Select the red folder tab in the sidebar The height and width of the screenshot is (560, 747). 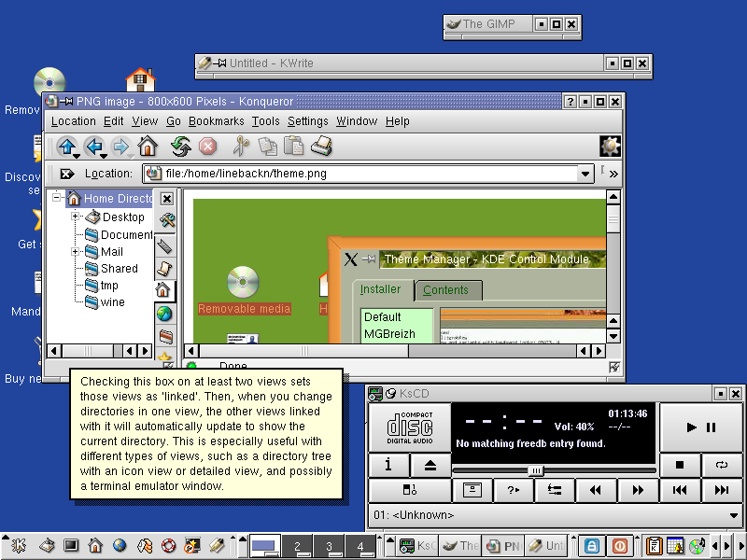point(165,337)
